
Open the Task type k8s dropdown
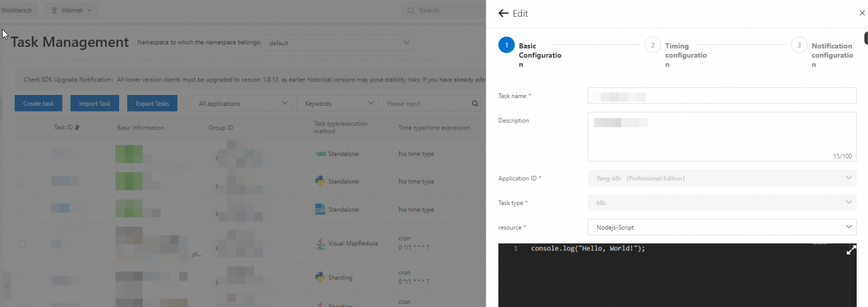click(722, 203)
